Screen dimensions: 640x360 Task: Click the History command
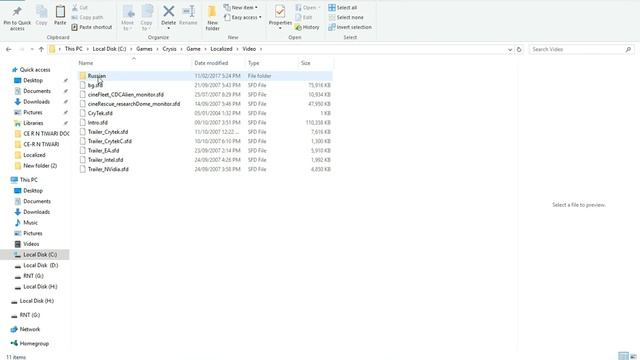click(x=307, y=27)
